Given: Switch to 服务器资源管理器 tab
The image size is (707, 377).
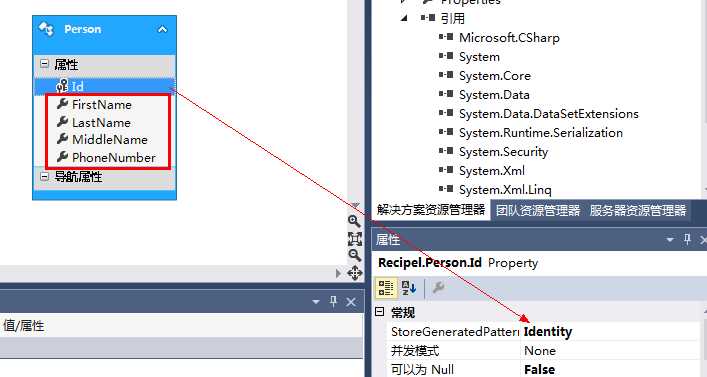Looking at the screenshot, I should click(x=638, y=210).
